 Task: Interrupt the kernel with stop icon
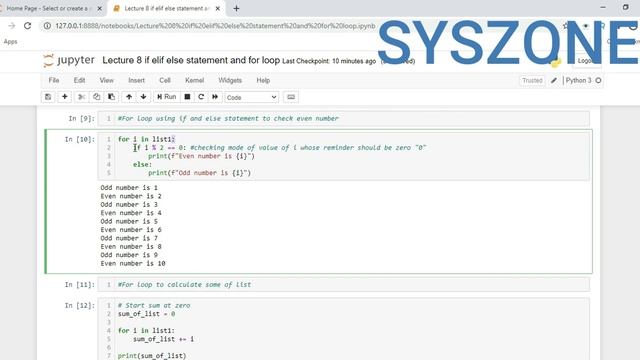point(187,97)
